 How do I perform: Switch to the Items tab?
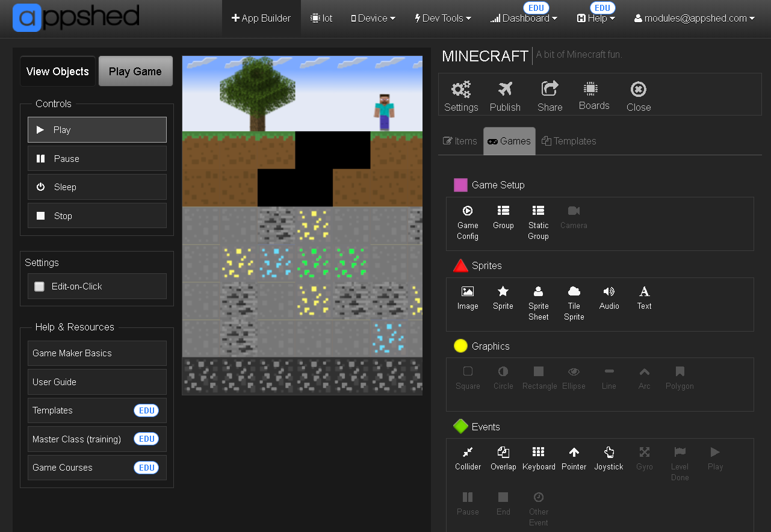(460, 141)
